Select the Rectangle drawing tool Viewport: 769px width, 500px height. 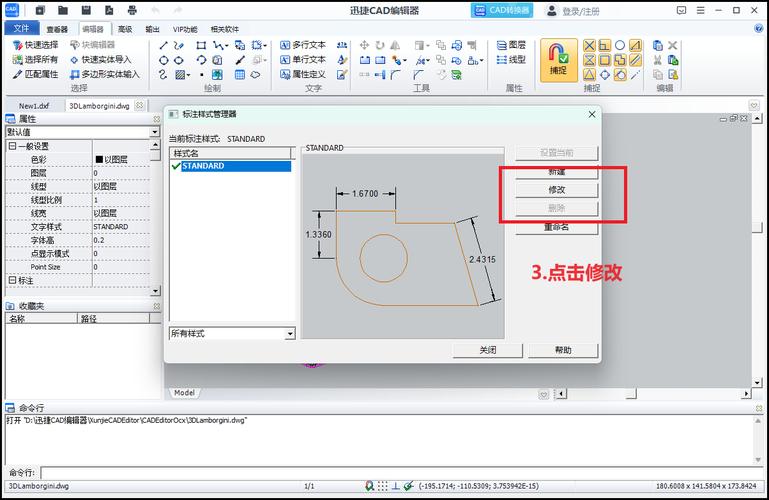[201, 46]
